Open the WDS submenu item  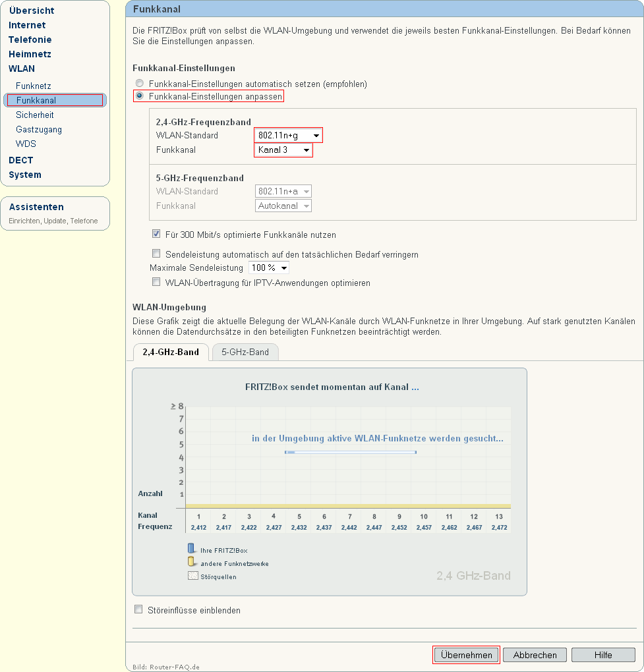[x=26, y=144]
